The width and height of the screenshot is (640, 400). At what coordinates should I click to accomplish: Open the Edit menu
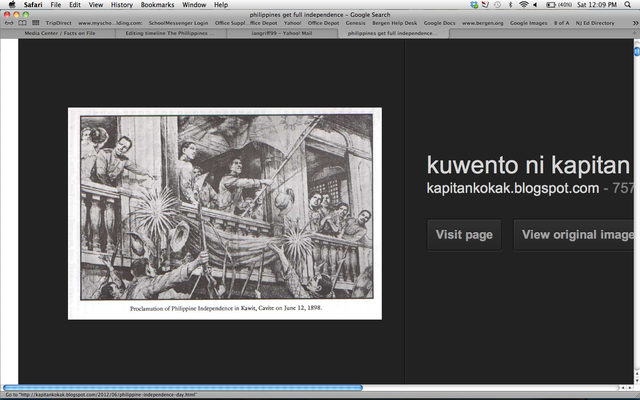(75, 5)
